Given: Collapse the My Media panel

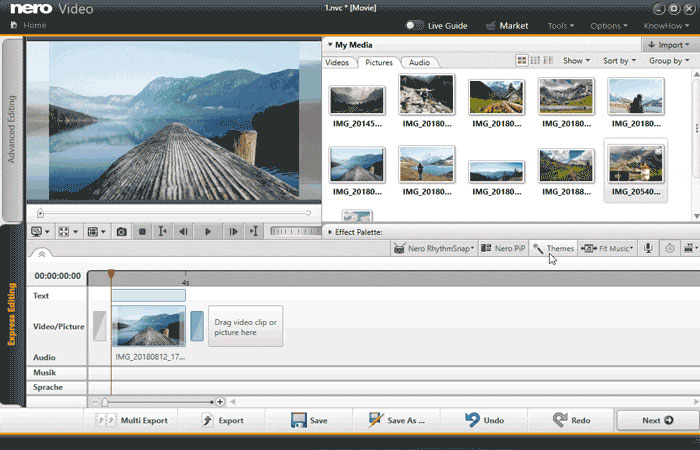Looking at the screenshot, I should (330, 45).
